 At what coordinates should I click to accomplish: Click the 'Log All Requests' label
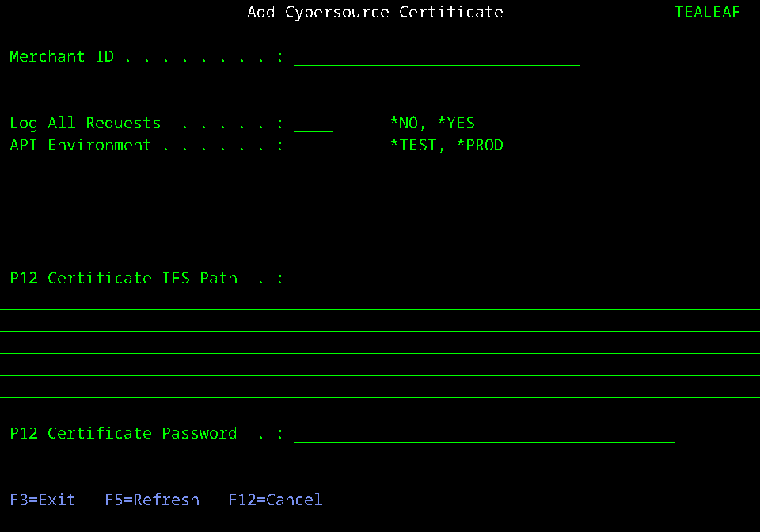[85, 123]
